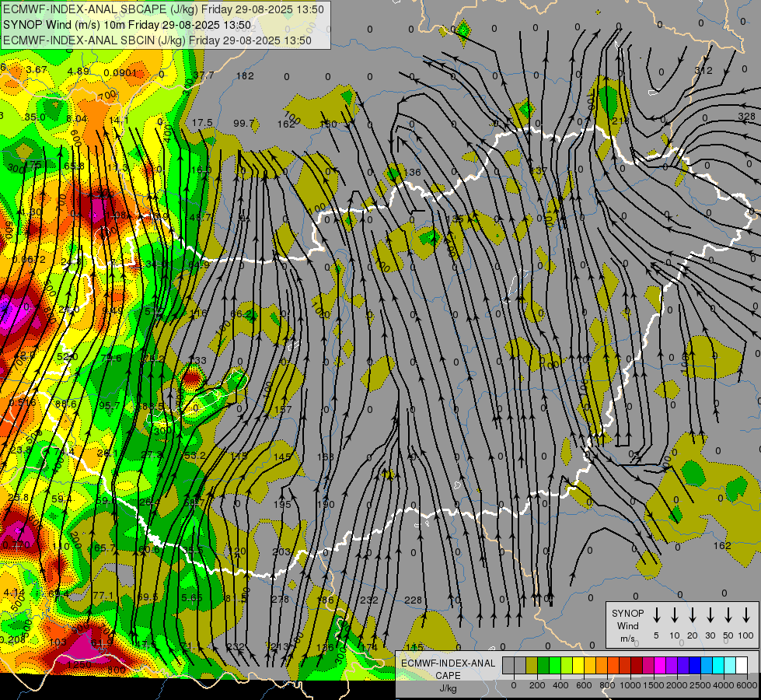
Task: Click the map value 17.5
Action: tap(202, 122)
